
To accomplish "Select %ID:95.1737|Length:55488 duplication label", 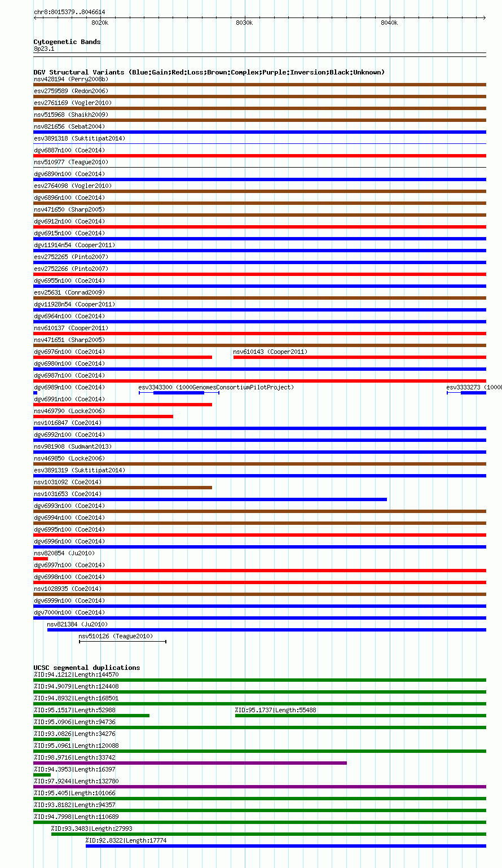I will coord(276,710).
